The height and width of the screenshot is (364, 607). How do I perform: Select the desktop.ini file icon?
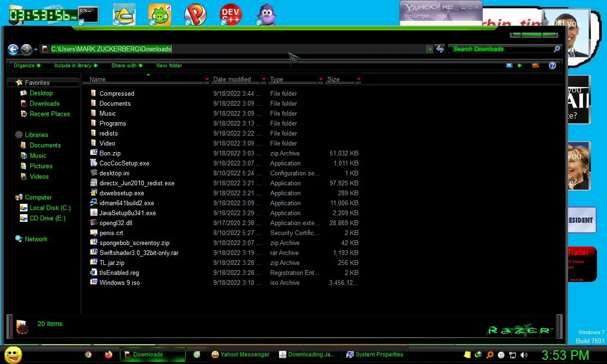[x=94, y=173]
